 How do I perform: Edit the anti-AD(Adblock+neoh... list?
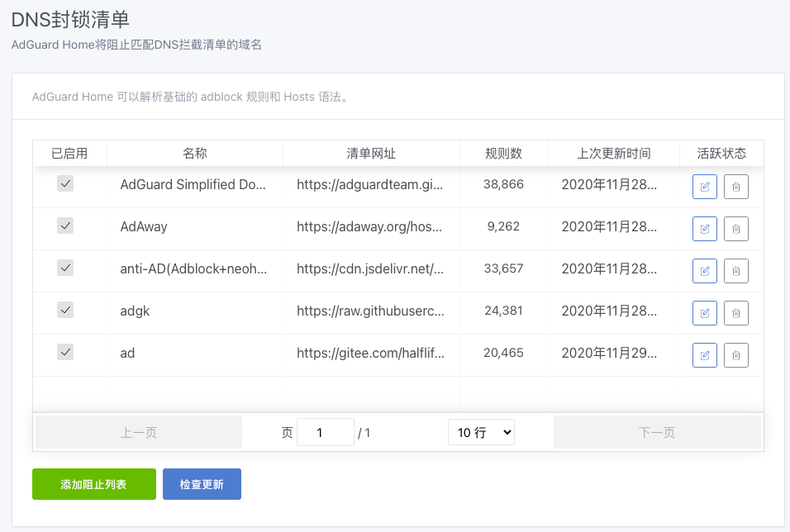coord(704,271)
